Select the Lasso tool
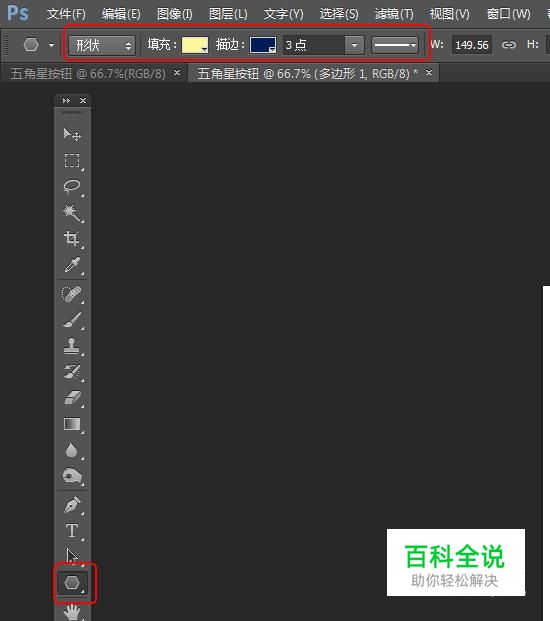Screen dimensions: 550x621 click(x=72, y=187)
